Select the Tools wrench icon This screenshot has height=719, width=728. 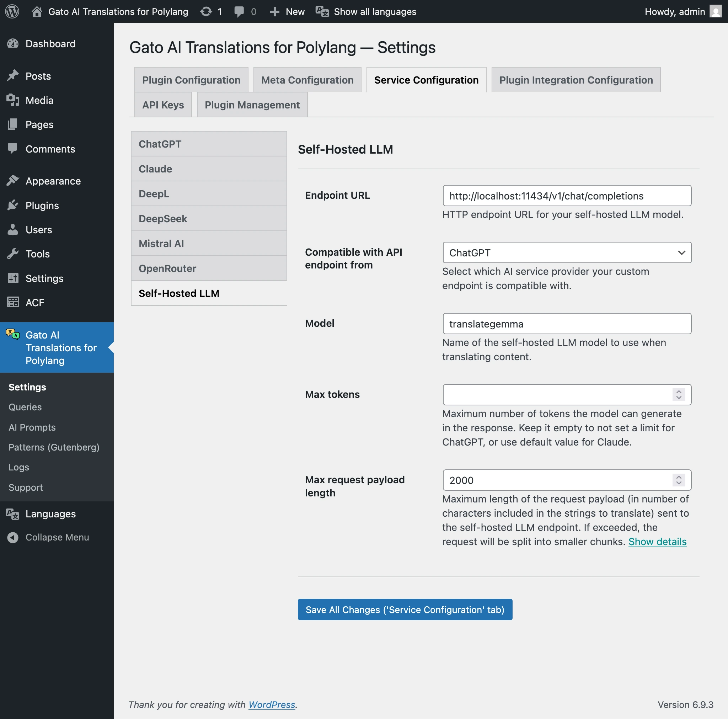[14, 254]
